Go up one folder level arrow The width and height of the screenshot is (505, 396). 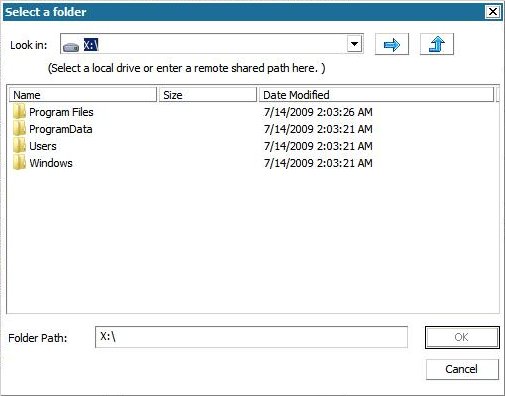pyautogui.click(x=437, y=44)
